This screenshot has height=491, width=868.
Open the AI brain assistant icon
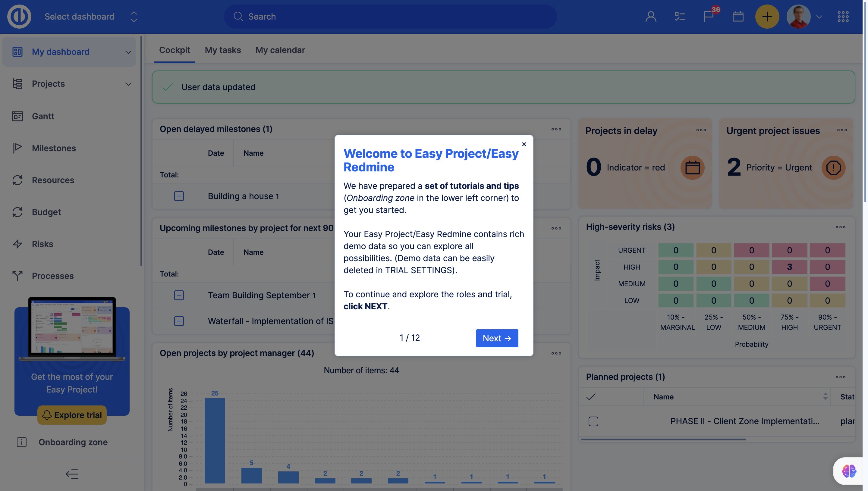[849, 471]
